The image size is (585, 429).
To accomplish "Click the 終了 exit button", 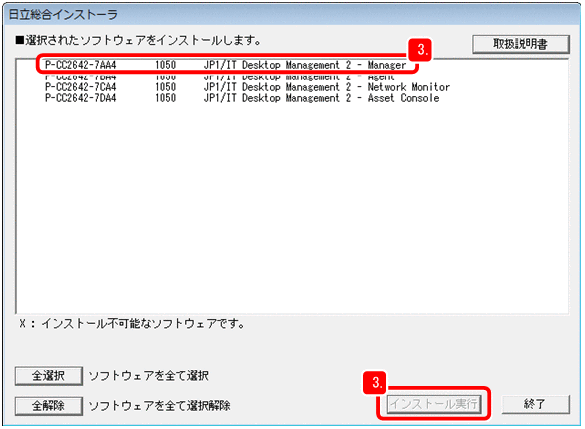I will pyautogui.click(x=535, y=404).
